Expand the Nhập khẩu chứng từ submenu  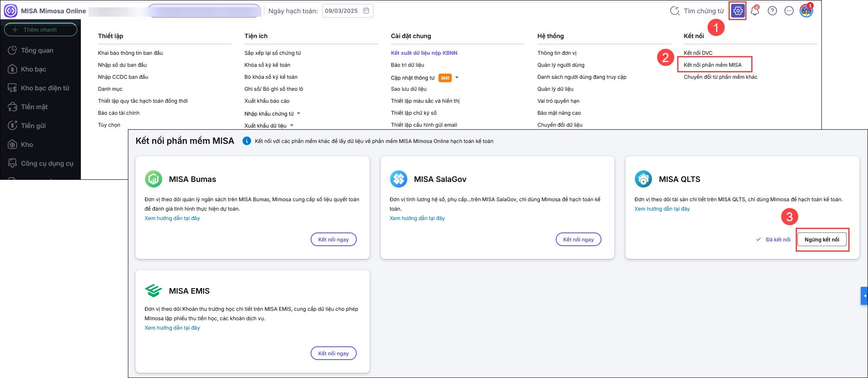[x=299, y=113]
